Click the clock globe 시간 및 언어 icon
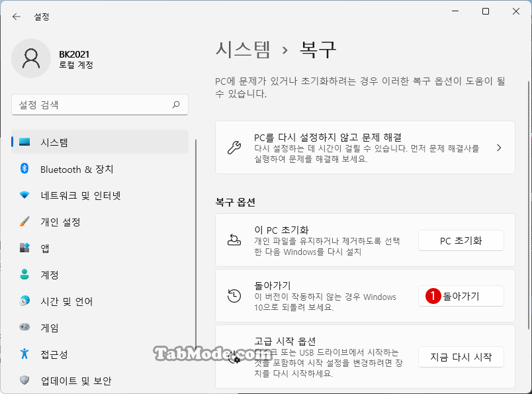This screenshot has height=394, width=532. (x=24, y=301)
